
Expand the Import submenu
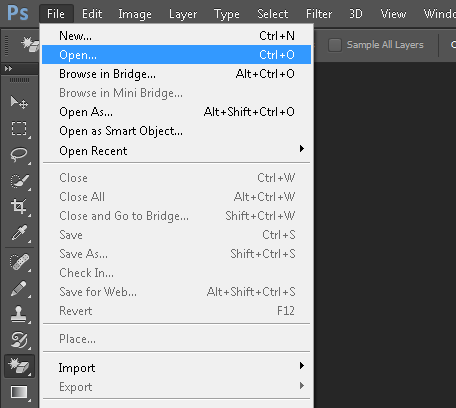(176, 368)
